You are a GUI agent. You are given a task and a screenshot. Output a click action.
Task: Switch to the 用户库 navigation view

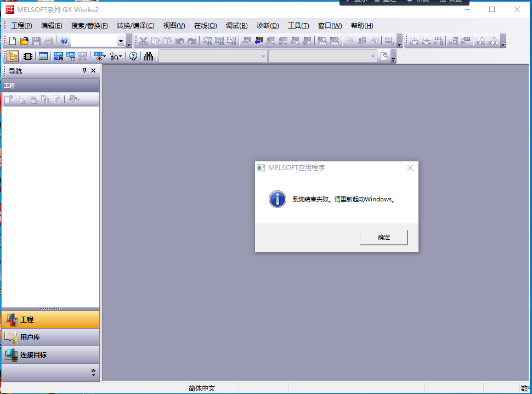click(x=50, y=337)
